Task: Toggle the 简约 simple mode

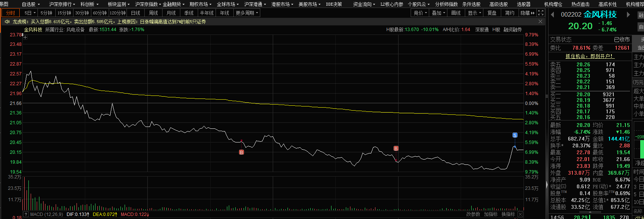Action: coord(510,13)
